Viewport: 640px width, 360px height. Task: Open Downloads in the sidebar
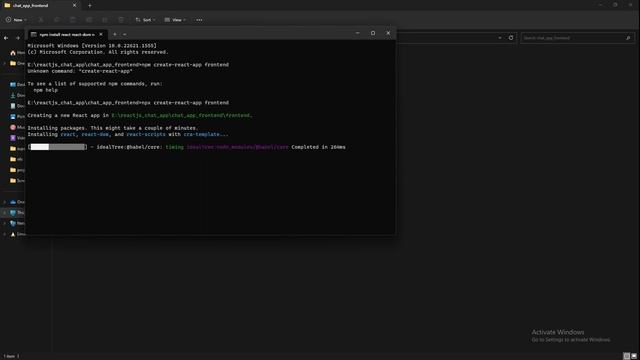(17, 95)
